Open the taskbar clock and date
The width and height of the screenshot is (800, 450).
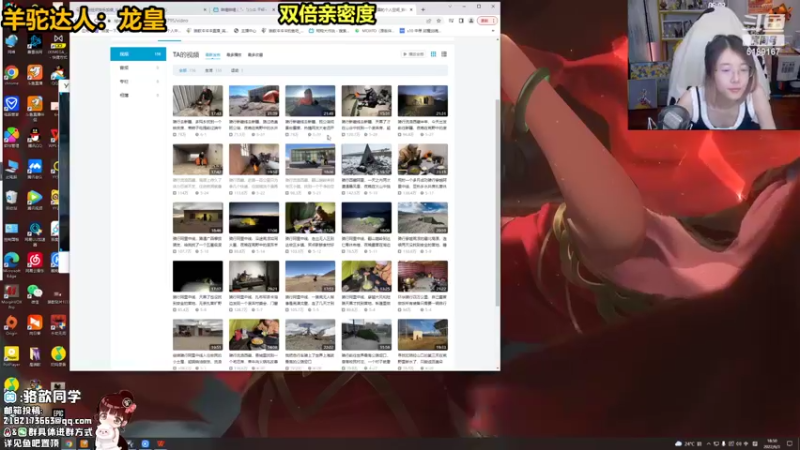coord(772,444)
